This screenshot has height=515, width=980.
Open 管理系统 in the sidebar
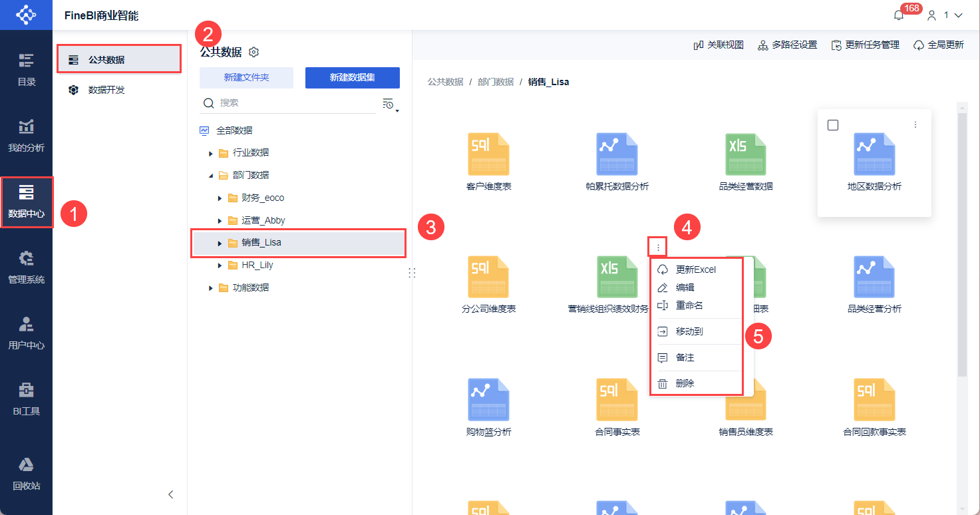pyautogui.click(x=26, y=267)
